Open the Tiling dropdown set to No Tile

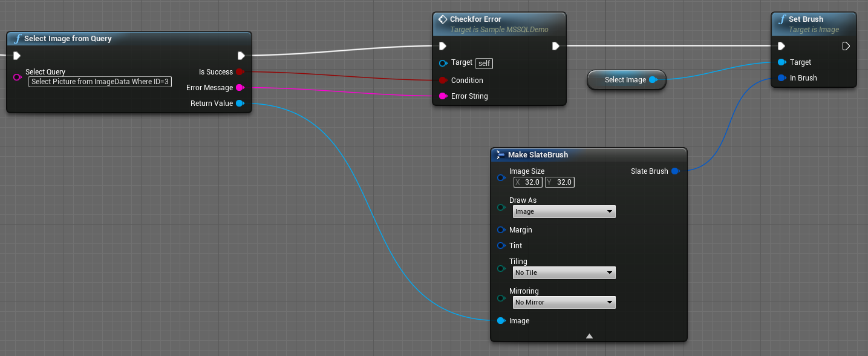click(564, 273)
